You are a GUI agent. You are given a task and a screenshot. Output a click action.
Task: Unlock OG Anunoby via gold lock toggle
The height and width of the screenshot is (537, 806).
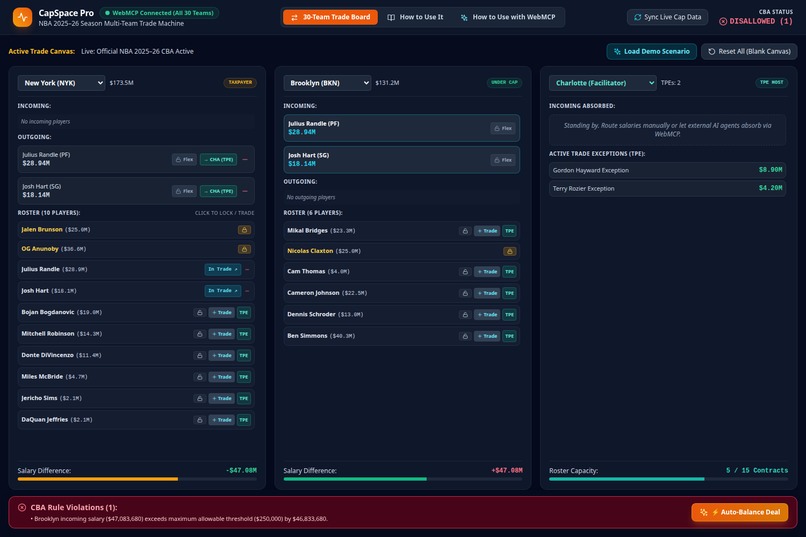244,250
